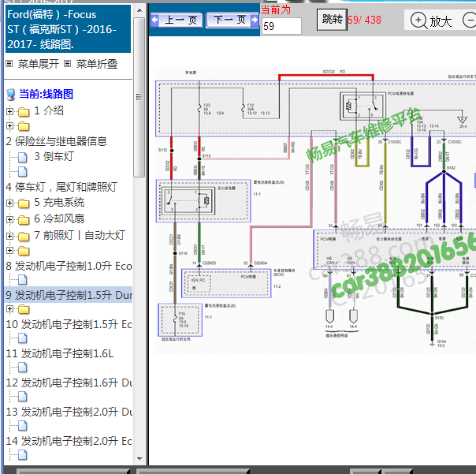Screen dimensions: 476x474
Task: Click the 6 冷却风扇 folder icon
Action: [24, 220]
